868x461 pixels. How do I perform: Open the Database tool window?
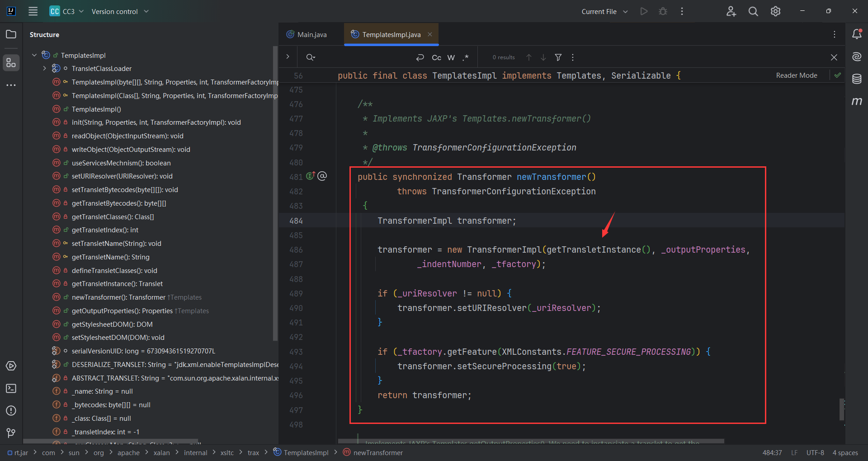(x=857, y=79)
